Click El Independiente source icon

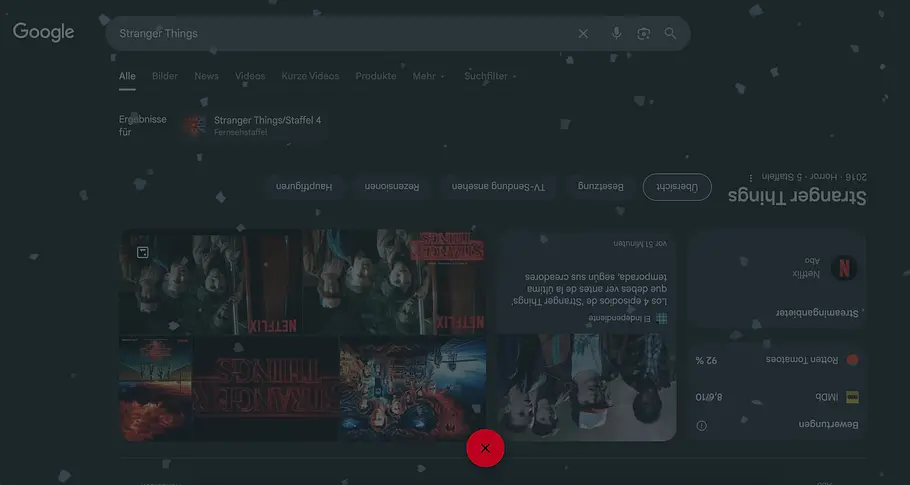(x=662, y=318)
